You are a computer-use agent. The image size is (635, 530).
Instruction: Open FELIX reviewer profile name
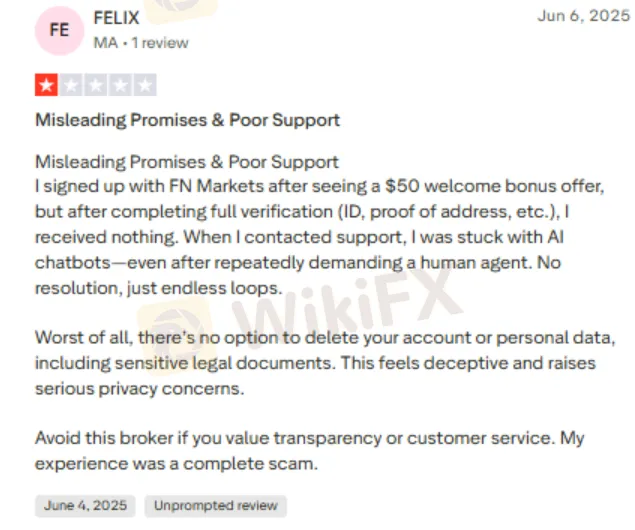pyautogui.click(x=117, y=18)
